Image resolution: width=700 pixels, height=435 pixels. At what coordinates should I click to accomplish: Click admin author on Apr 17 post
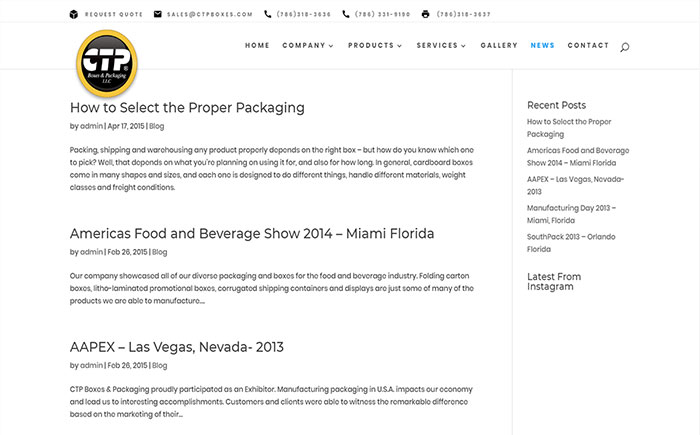pyautogui.click(x=92, y=126)
